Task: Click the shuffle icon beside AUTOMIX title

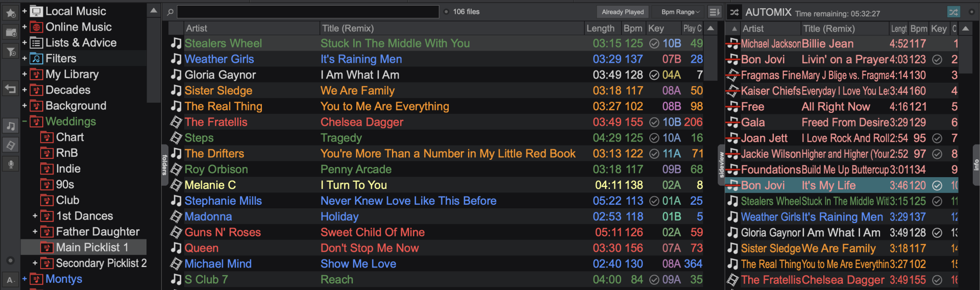Action: point(734,12)
